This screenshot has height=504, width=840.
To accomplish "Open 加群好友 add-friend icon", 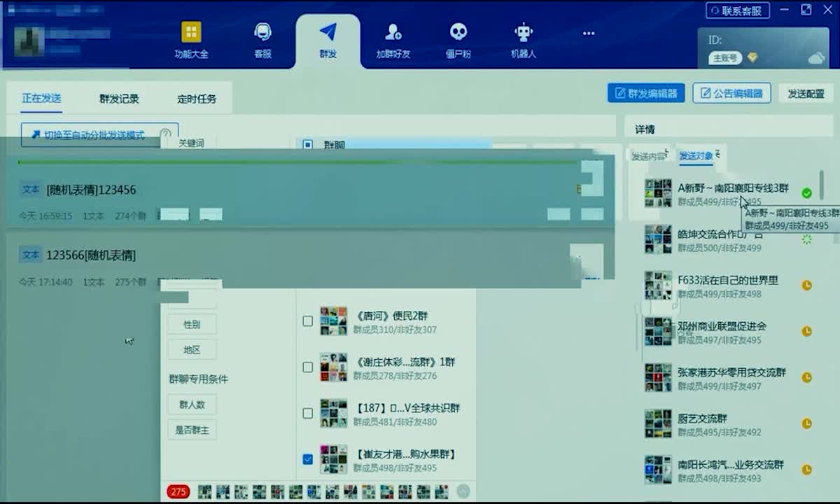I will coord(392,31).
